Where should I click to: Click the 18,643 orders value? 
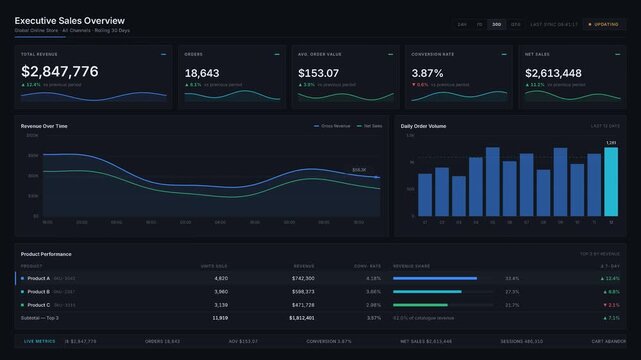click(202, 73)
